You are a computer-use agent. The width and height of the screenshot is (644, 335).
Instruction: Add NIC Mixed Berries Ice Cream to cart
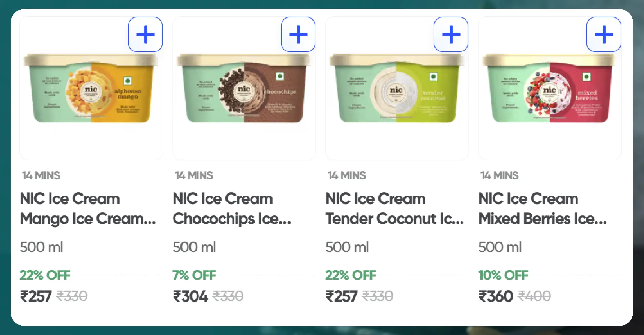pyautogui.click(x=604, y=34)
